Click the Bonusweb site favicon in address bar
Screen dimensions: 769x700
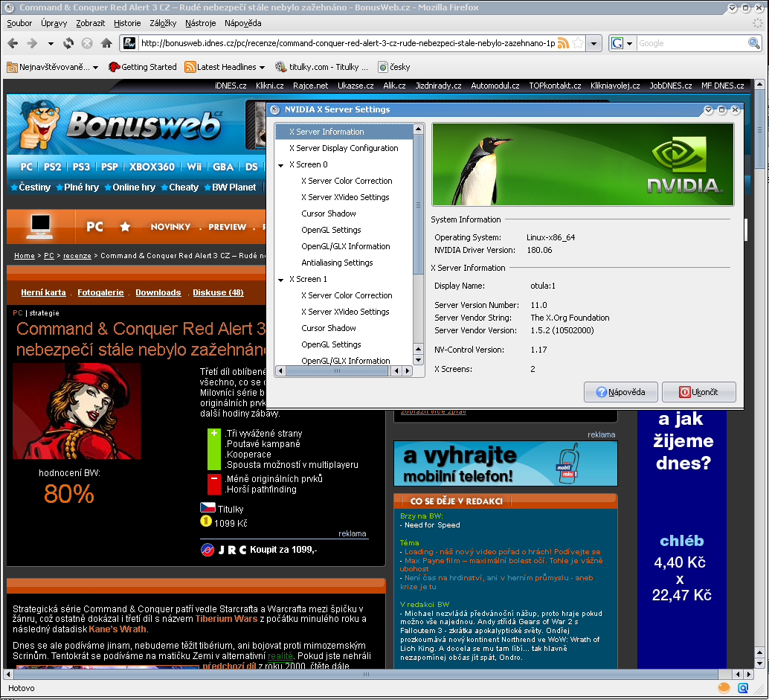click(129, 43)
